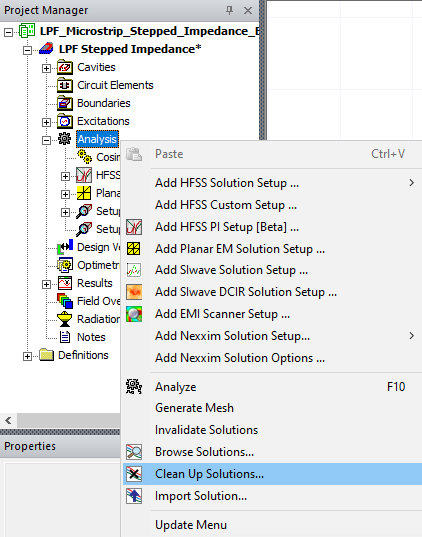Image resolution: width=422 pixels, height=537 pixels.
Task: Expand the Cavities node
Action: point(46,68)
